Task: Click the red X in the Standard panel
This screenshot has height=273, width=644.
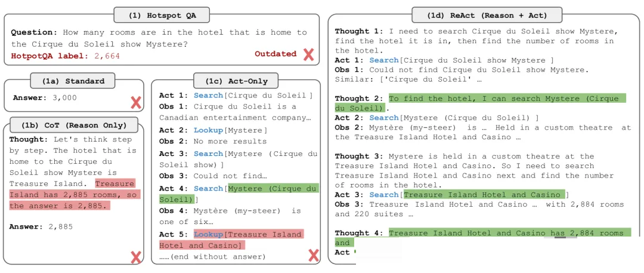Action: pyautogui.click(x=136, y=102)
